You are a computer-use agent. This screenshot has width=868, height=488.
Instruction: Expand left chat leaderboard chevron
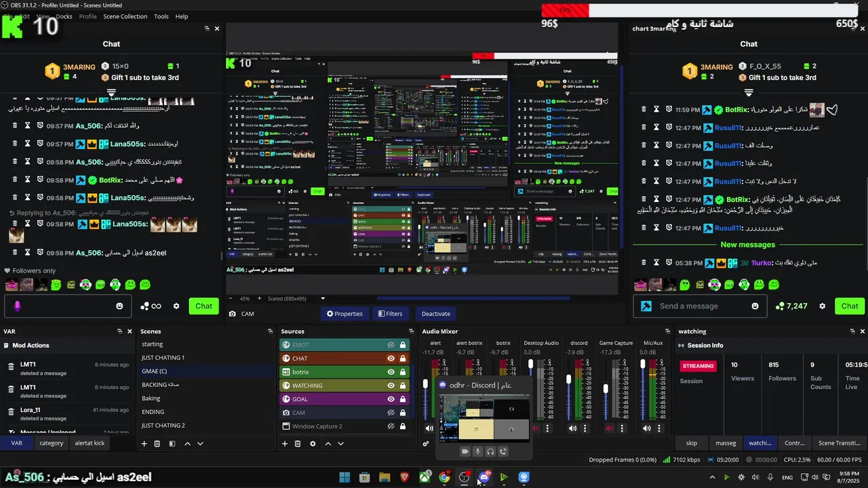click(x=111, y=92)
